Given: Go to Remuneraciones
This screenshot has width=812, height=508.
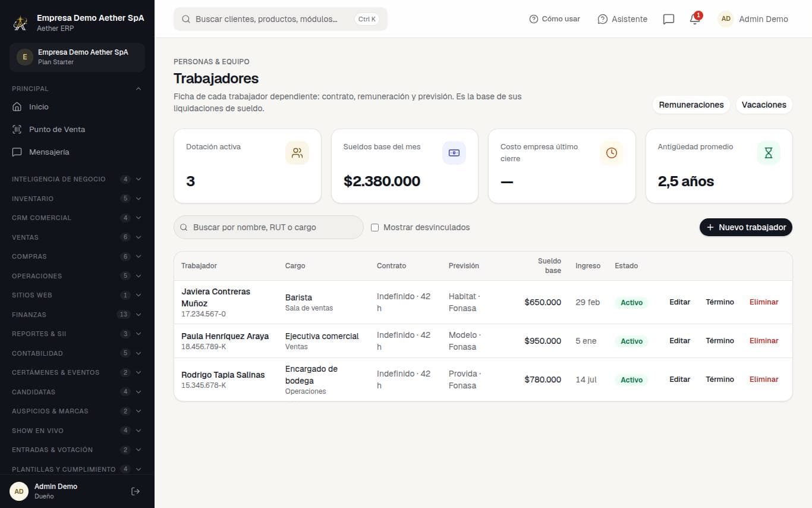Looking at the screenshot, I should coord(691,105).
